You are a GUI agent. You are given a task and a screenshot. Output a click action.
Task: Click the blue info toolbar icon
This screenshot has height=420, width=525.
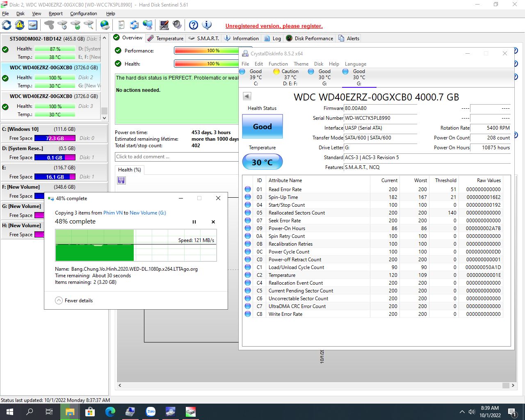pos(207,25)
